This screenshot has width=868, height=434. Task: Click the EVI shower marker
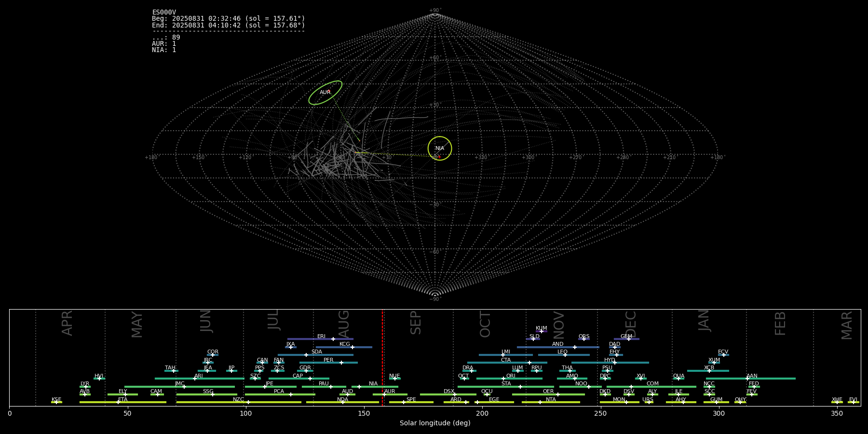853,402
